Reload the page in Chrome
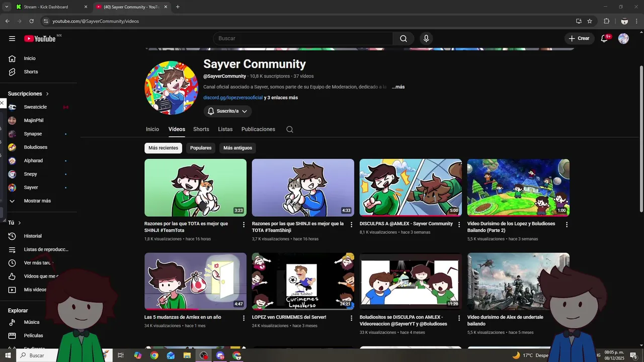Image resolution: width=644 pixels, height=362 pixels. (31, 21)
